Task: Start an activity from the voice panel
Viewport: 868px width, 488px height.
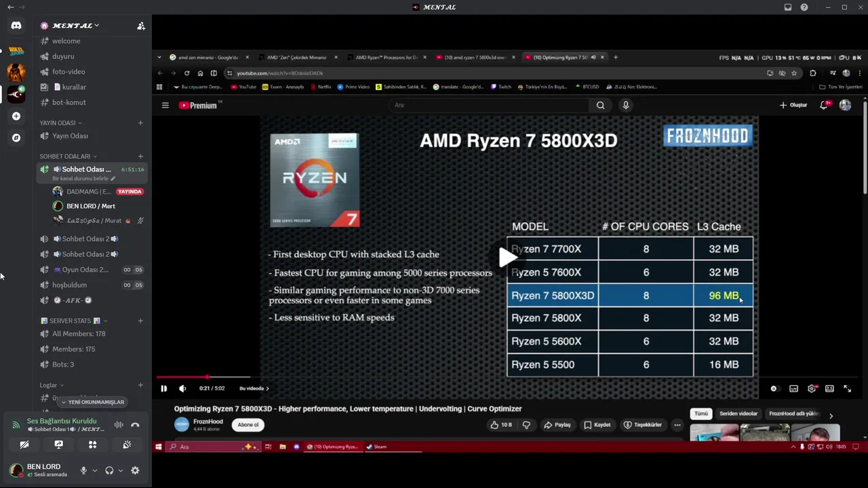Action: [x=92, y=445]
